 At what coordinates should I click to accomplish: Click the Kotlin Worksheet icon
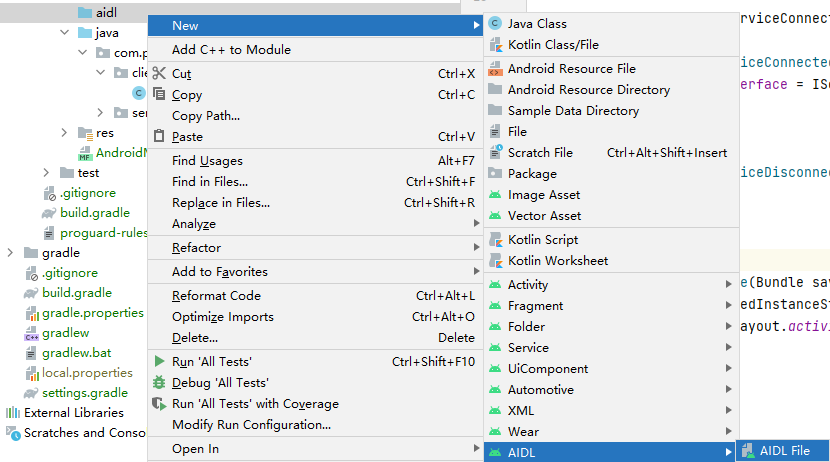click(495, 261)
